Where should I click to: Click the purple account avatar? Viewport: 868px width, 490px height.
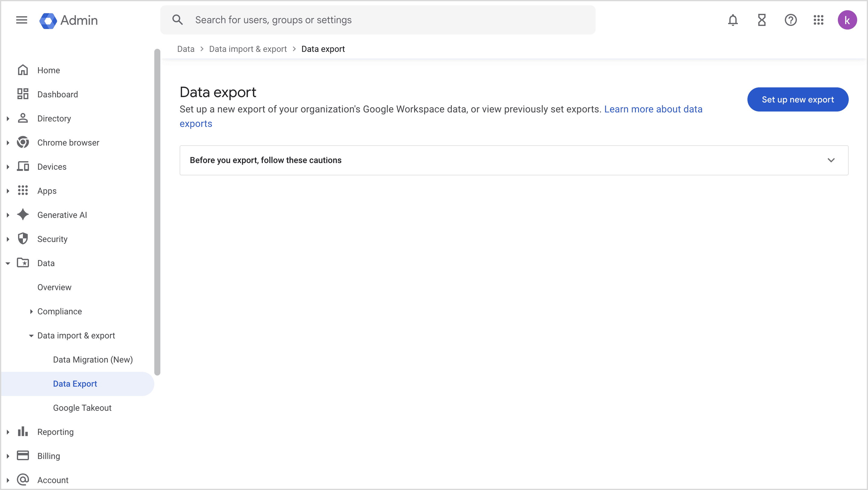(x=847, y=20)
